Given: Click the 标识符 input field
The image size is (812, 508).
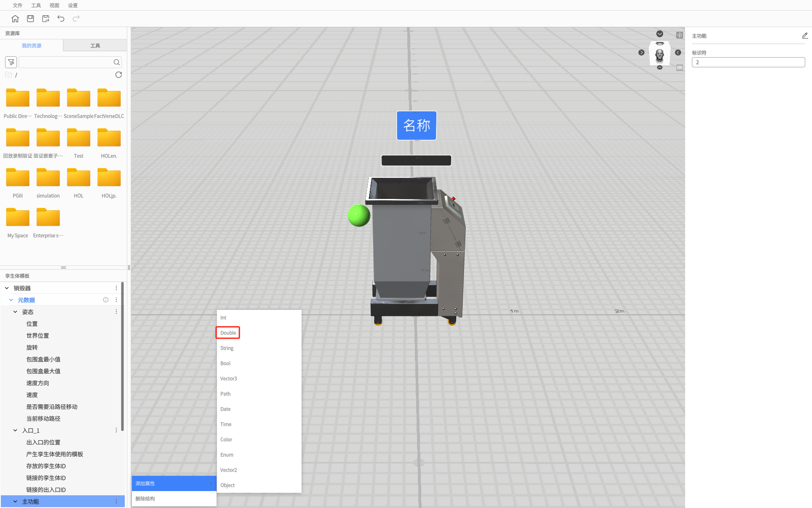Looking at the screenshot, I should point(748,62).
